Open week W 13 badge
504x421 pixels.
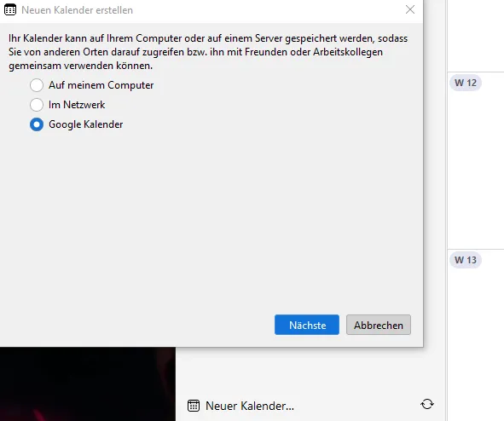[x=466, y=260]
